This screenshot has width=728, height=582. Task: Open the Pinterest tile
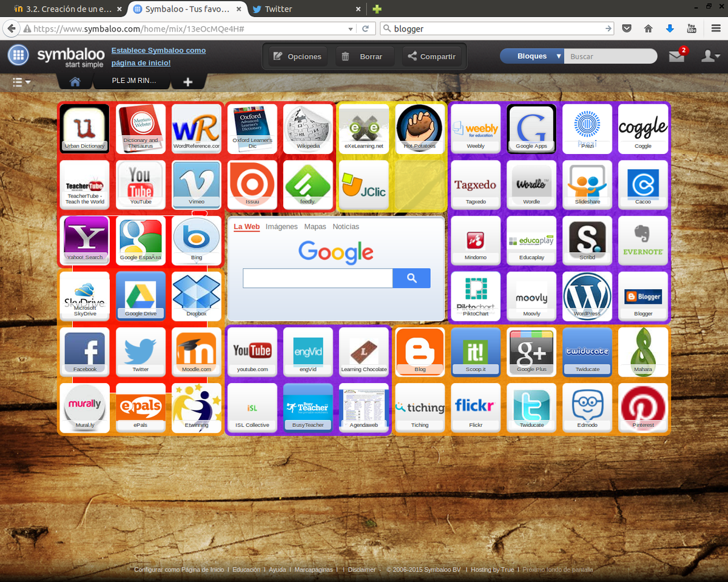[x=643, y=407]
